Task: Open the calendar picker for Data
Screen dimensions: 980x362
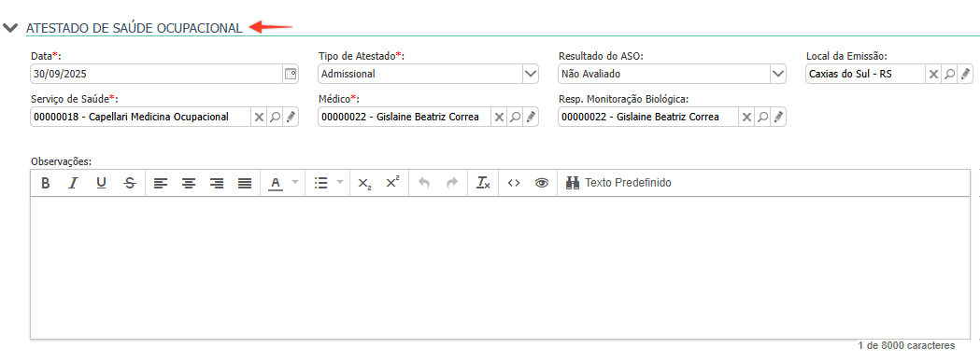Action: tap(290, 74)
